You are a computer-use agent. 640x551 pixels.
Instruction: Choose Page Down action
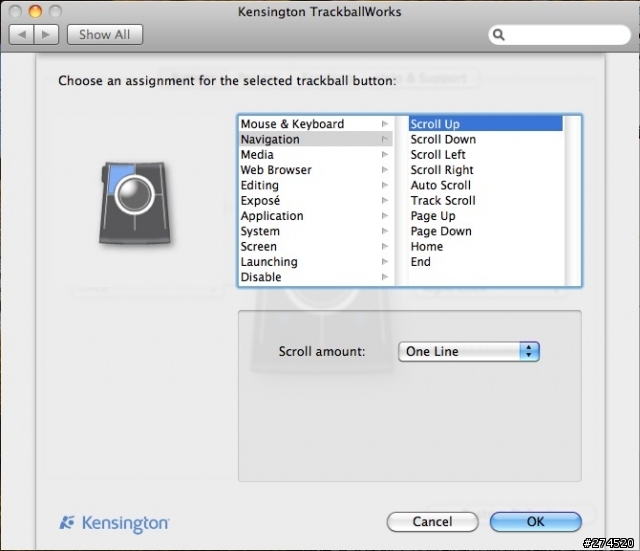(486, 231)
